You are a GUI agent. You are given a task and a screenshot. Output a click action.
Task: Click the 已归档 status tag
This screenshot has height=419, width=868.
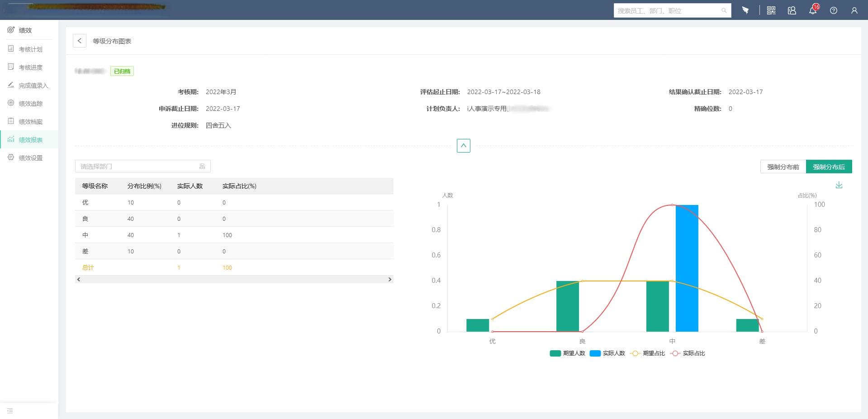122,71
